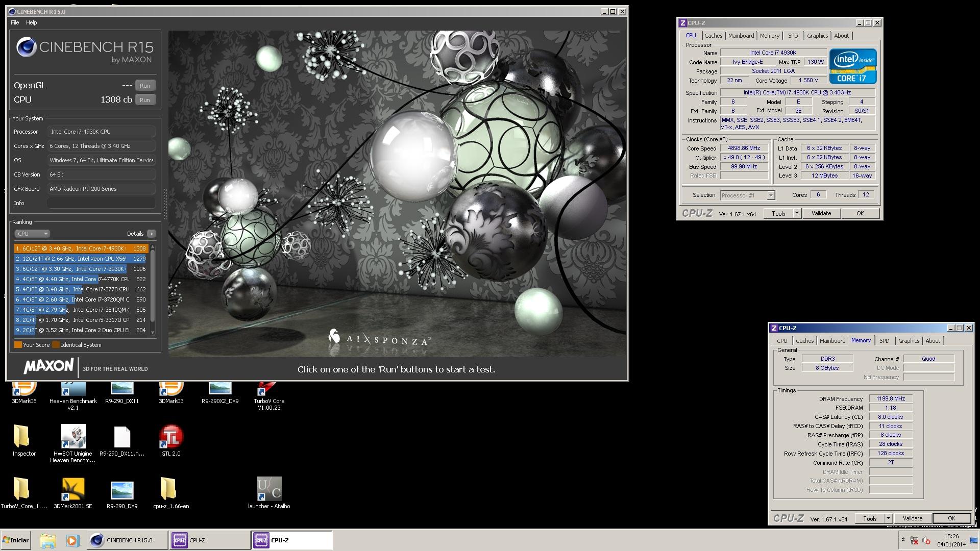This screenshot has width=980, height=551.
Task: Switch to CPU tab in lower CPU-Z
Action: pos(782,341)
